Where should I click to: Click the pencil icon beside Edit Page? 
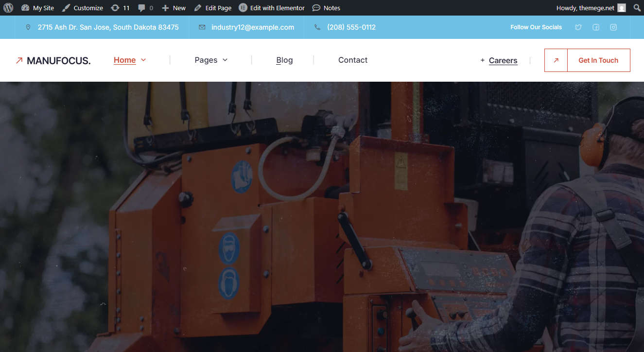197,8
